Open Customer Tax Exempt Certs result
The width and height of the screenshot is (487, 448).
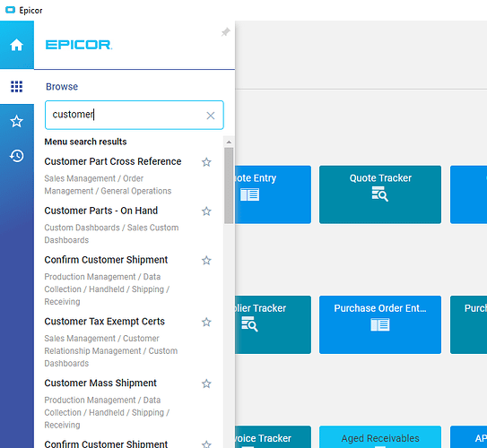(x=104, y=322)
